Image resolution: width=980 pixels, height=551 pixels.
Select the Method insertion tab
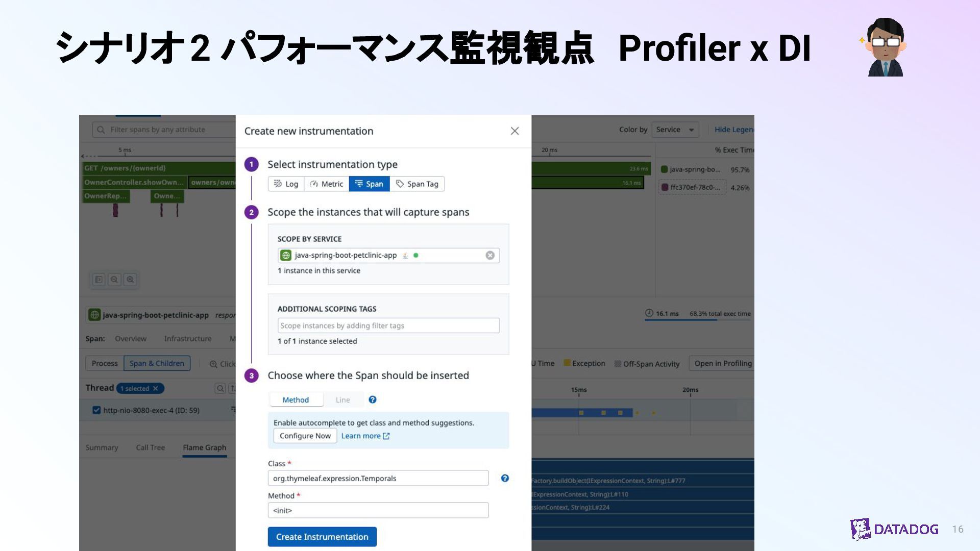coord(296,400)
